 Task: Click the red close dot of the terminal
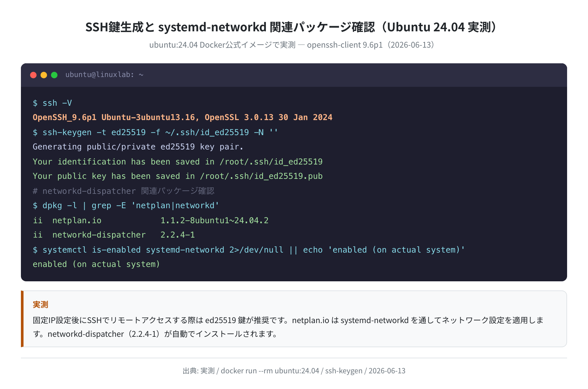pos(33,75)
